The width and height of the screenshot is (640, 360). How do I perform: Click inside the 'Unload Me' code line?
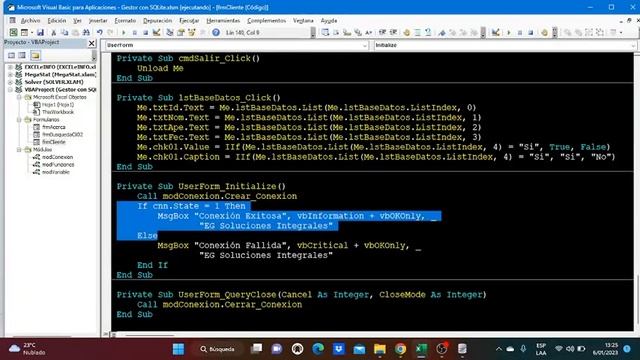160,69
